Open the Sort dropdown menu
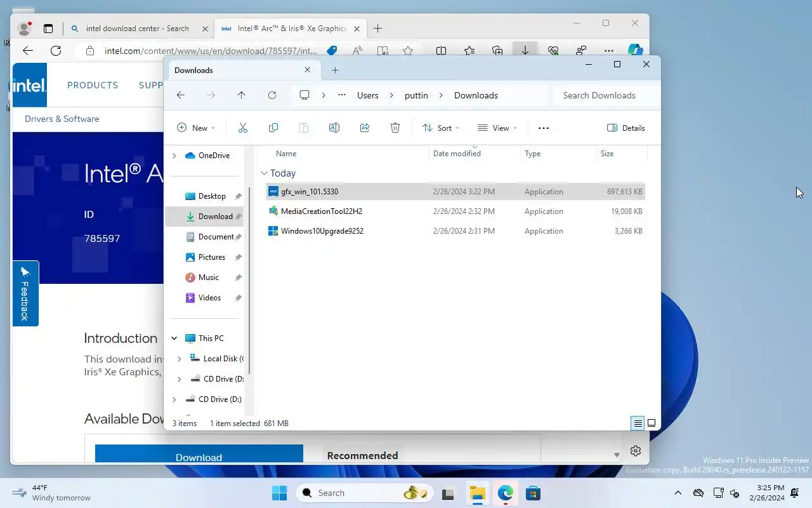Image resolution: width=812 pixels, height=508 pixels. pyautogui.click(x=441, y=128)
